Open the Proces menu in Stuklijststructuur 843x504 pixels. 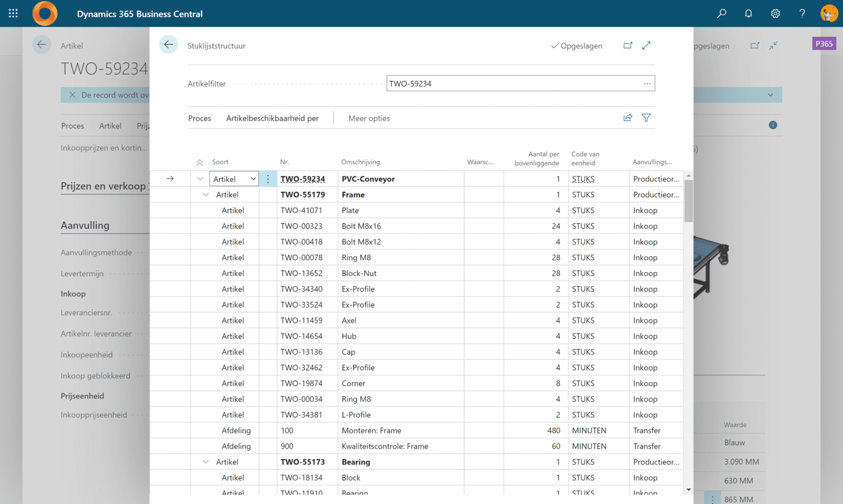[199, 118]
